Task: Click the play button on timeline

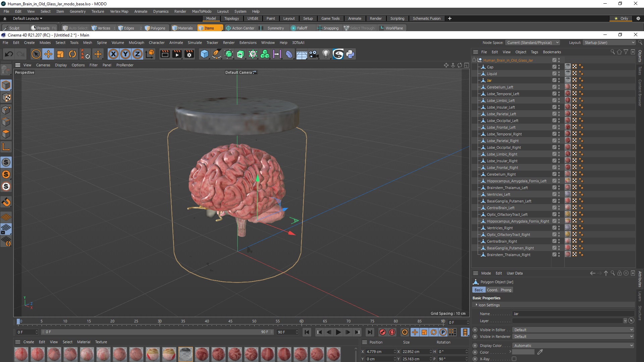Action: [338, 332]
